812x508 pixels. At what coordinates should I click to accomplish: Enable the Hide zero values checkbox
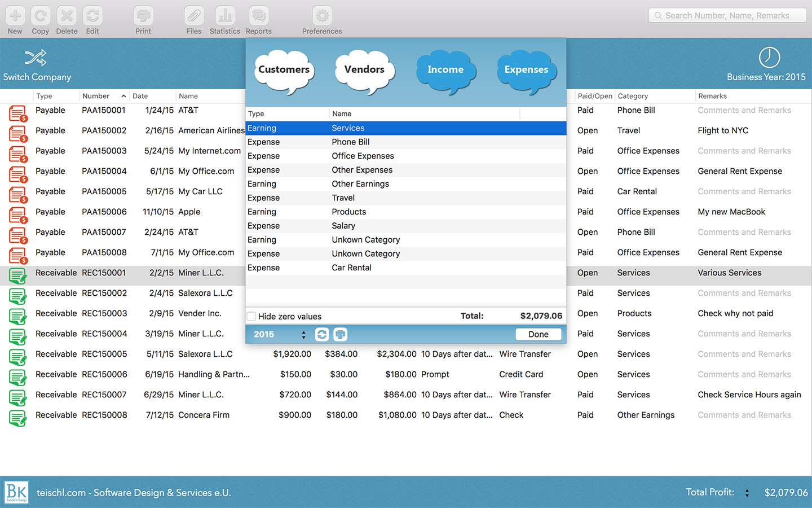(x=251, y=317)
